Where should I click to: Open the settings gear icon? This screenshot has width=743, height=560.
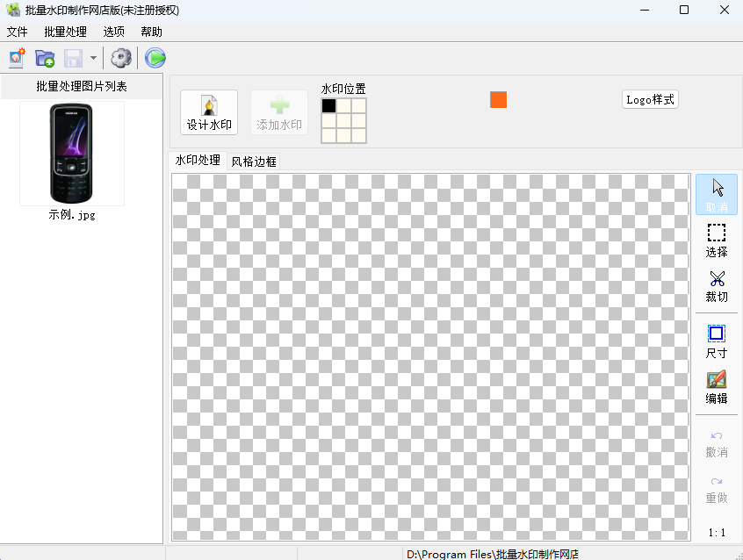tap(121, 58)
